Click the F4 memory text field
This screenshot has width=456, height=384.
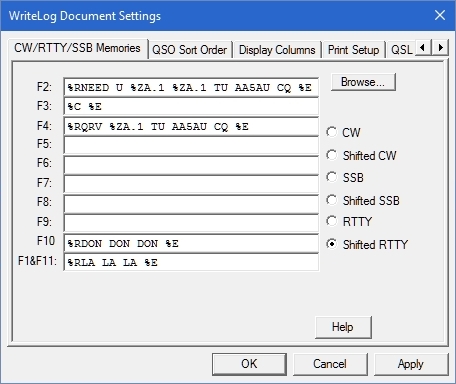191,126
